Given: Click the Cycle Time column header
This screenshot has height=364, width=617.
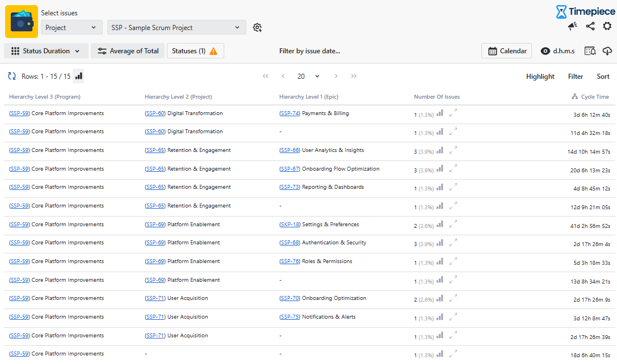Looking at the screenshot, I should coord(594,97).
